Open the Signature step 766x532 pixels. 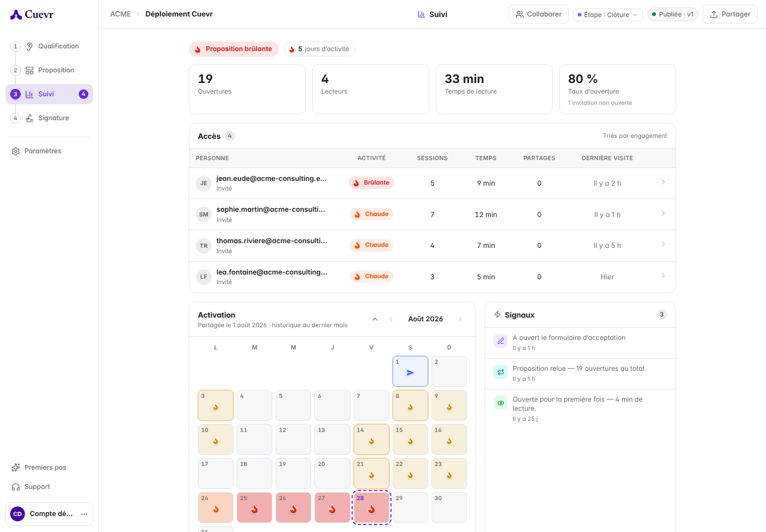49,118
